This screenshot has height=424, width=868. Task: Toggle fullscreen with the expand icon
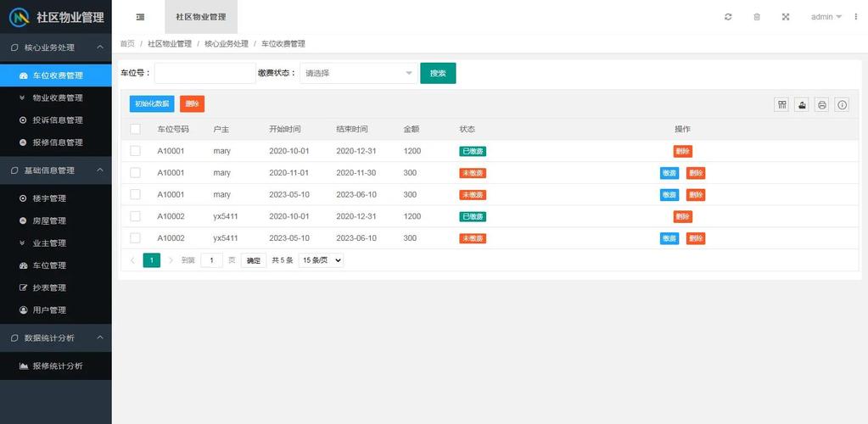[785, 17]
